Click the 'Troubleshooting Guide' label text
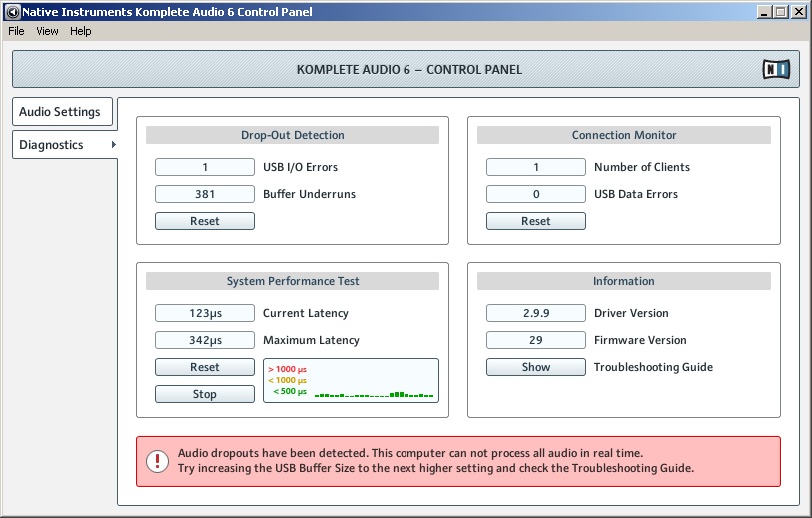The image size is (812, 518). click(x=653, y=367)
